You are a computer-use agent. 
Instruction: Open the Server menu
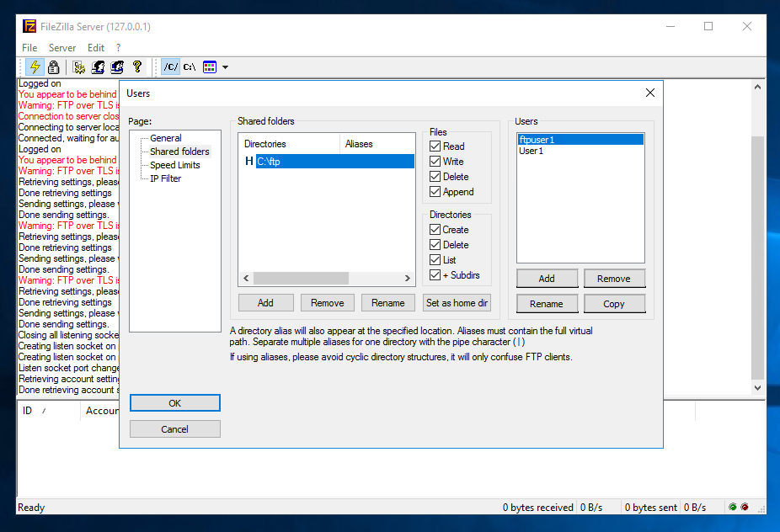(x=62, y=47)
